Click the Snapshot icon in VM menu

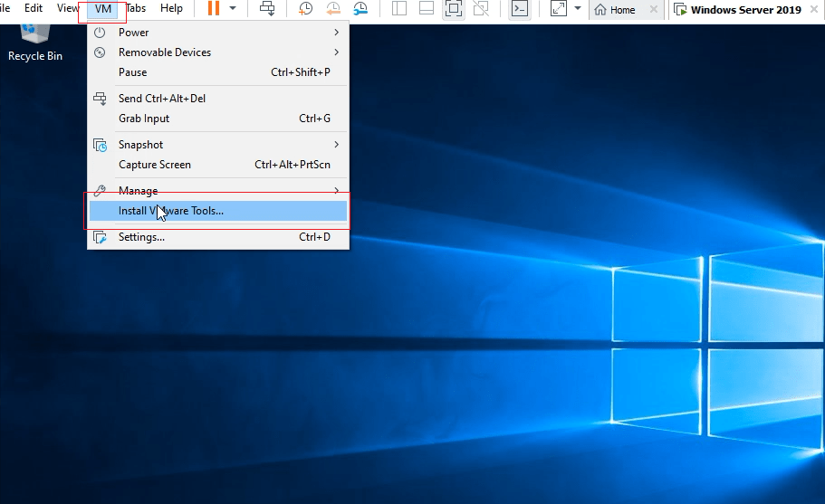[100, 145]
